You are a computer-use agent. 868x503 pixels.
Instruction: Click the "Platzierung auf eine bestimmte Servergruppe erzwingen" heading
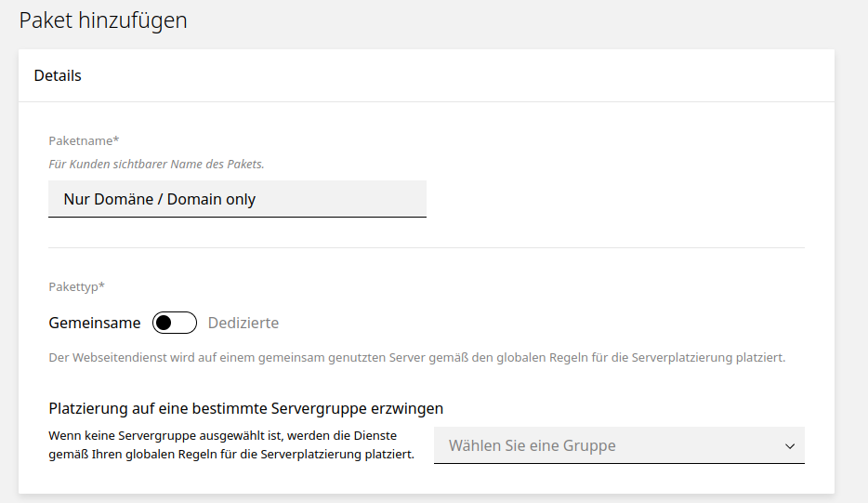(x=246, y=408)
